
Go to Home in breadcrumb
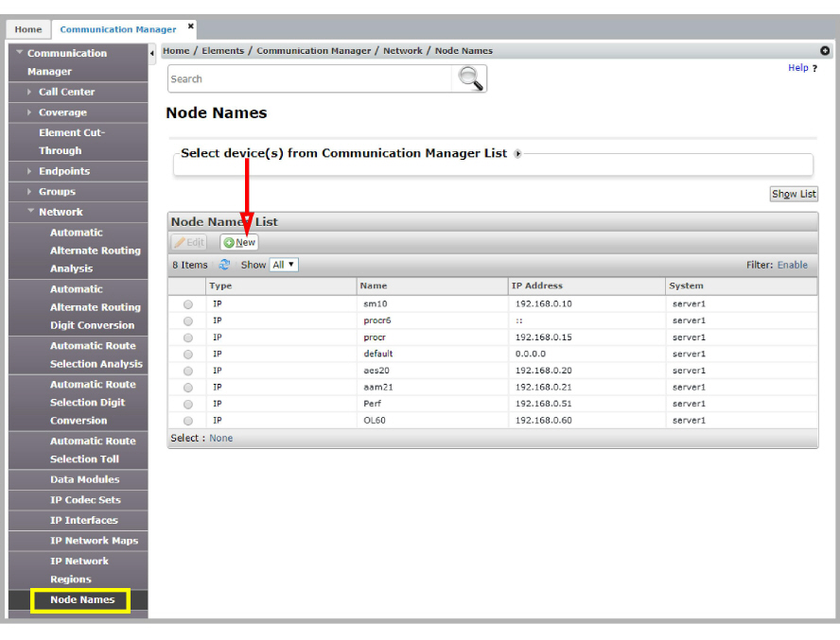pyautogui.click(x=176, y=51)
